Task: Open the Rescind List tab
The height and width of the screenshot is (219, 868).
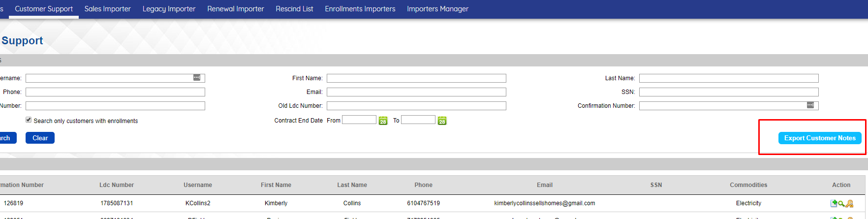Action: pyautogui.click(x=294, y=9)
